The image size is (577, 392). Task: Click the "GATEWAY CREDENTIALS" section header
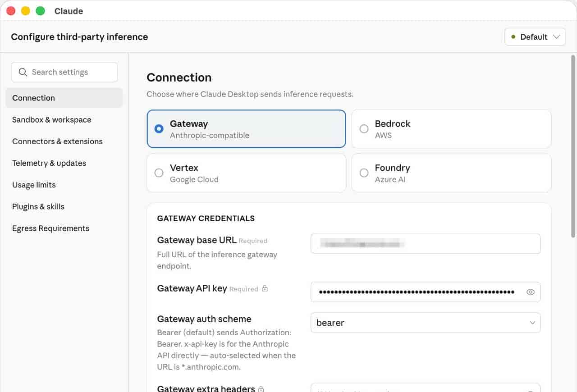click(206, 219)
